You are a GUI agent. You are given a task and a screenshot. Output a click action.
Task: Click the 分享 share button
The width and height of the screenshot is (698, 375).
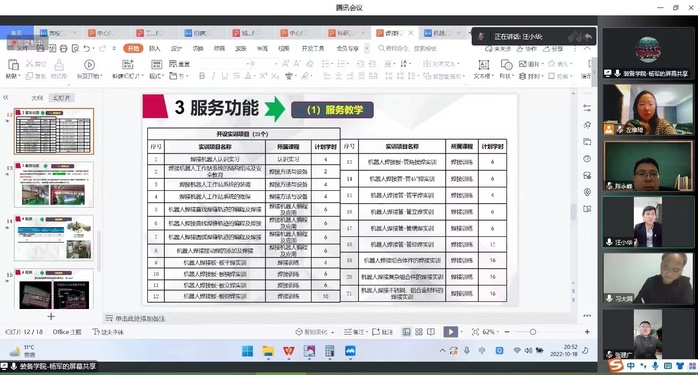click(553, 49)
